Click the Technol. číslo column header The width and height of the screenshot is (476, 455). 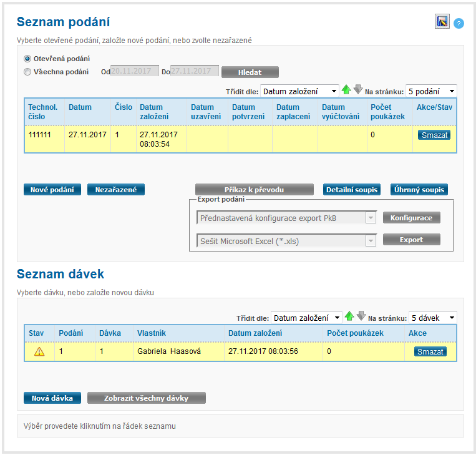tap(43, 112)
